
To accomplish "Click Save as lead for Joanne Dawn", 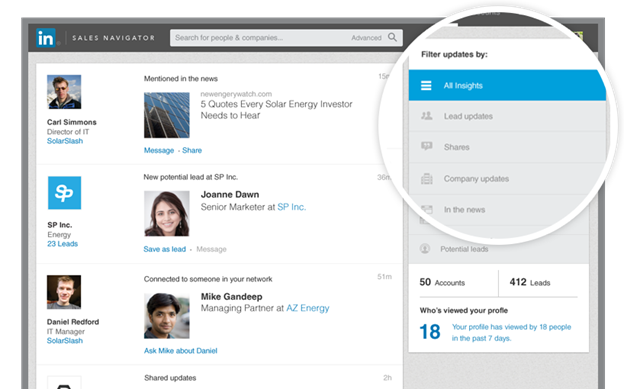I will [164, 249].
